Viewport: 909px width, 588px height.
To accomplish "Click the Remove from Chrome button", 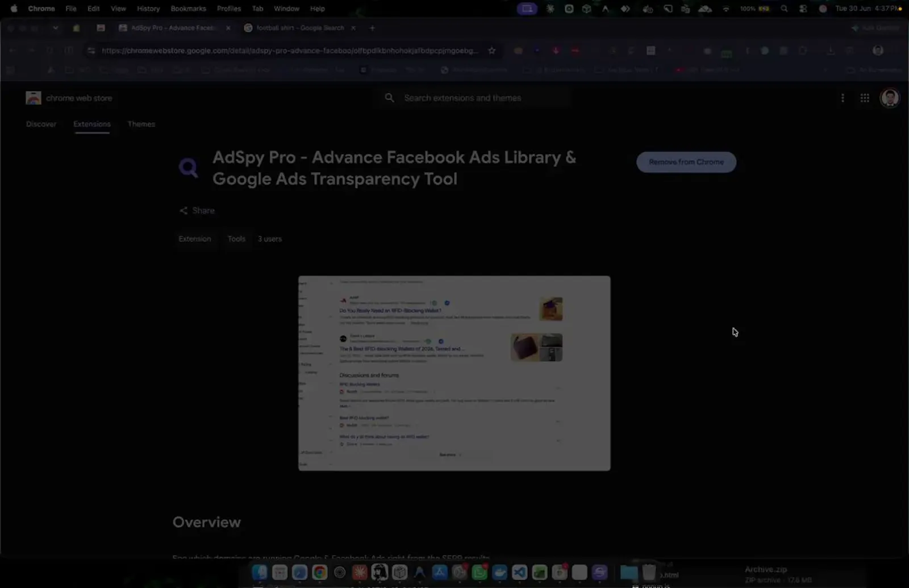I will pyautogui.click(x=686, y=162).
